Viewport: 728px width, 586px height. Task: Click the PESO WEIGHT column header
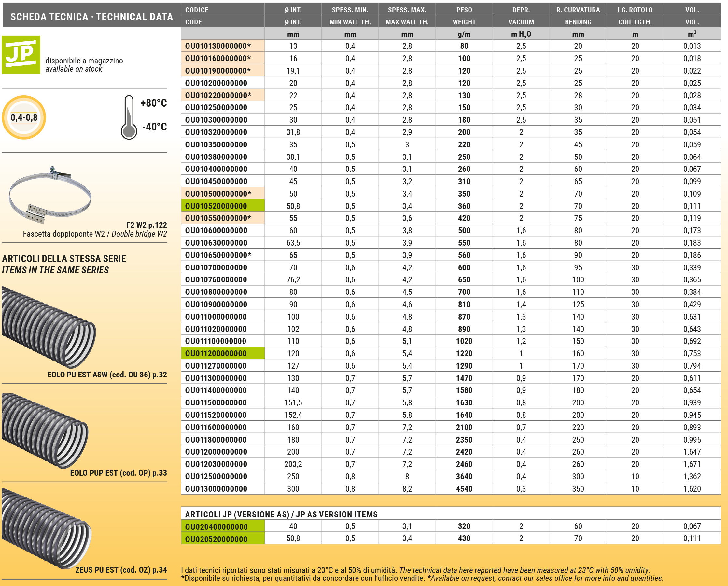click(464, 16)
